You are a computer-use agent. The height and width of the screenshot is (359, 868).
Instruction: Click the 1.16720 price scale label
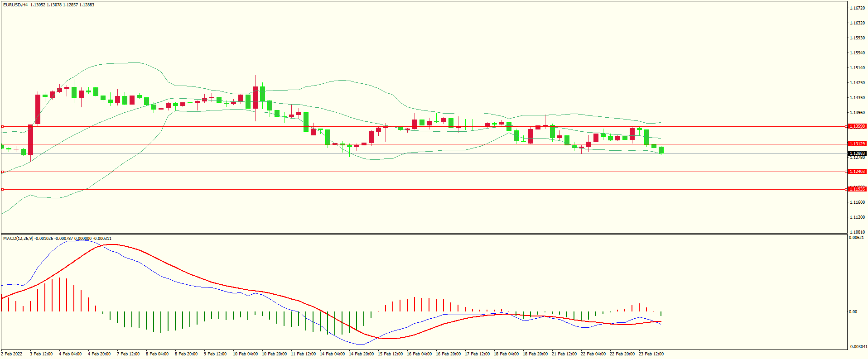[x=858, y=8]
